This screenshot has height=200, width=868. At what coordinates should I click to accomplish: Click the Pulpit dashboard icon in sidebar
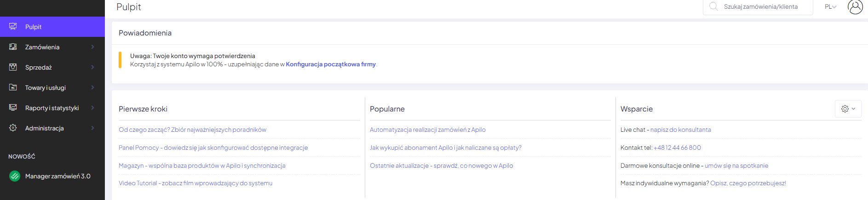[13, 27]
